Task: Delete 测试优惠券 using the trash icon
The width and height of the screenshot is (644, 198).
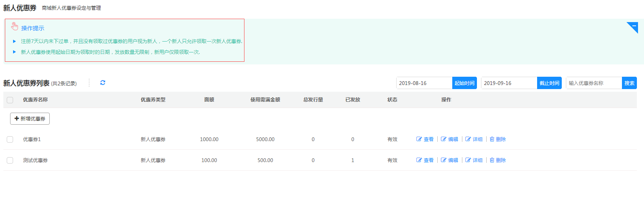Action: click(x=492, y=160)
